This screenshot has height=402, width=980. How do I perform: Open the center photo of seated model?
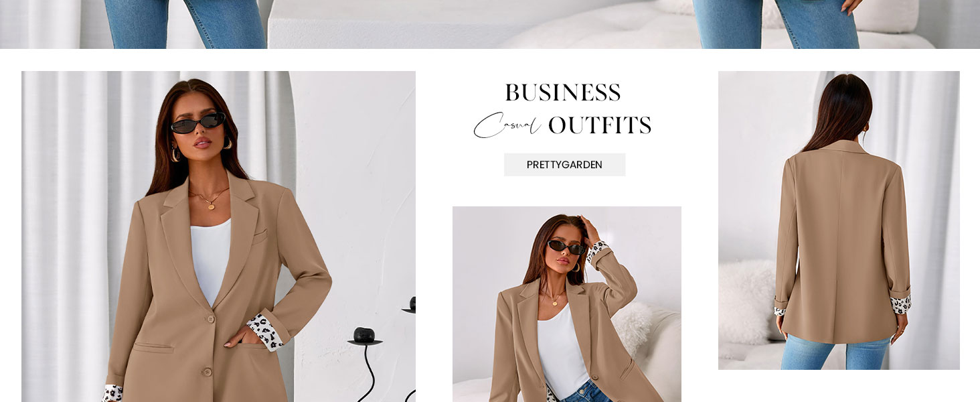click(x=567, y=304)
